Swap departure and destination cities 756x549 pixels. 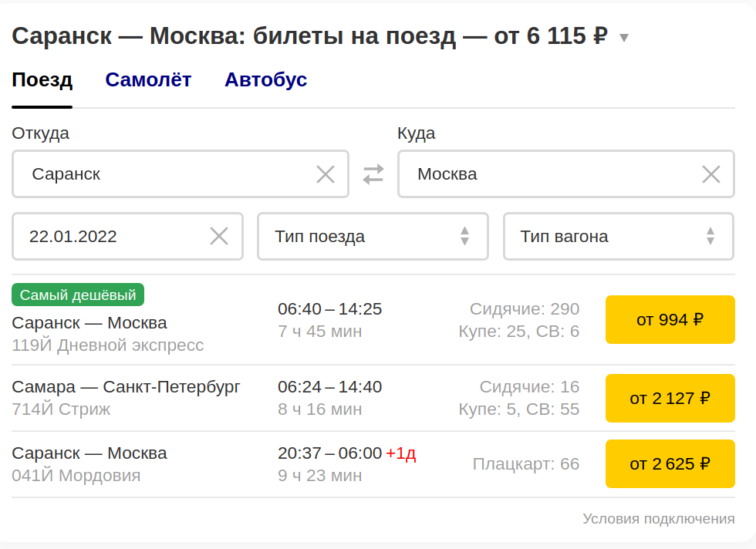(373, 174)
